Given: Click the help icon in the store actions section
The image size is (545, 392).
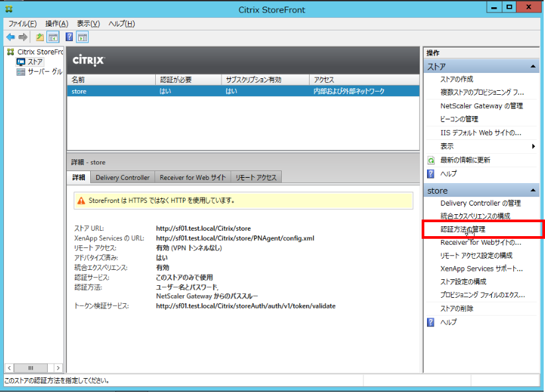Looking at the screenshot, I should 431,322.
